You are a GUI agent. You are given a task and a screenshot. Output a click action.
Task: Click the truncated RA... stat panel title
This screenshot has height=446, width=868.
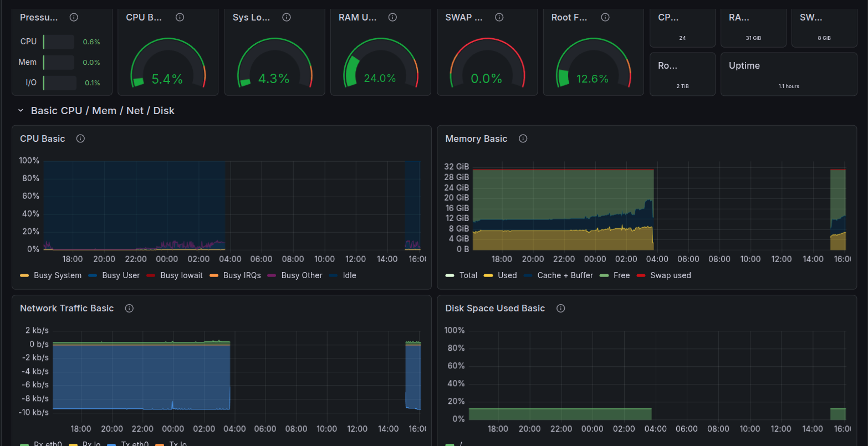[x=739, y=17]
